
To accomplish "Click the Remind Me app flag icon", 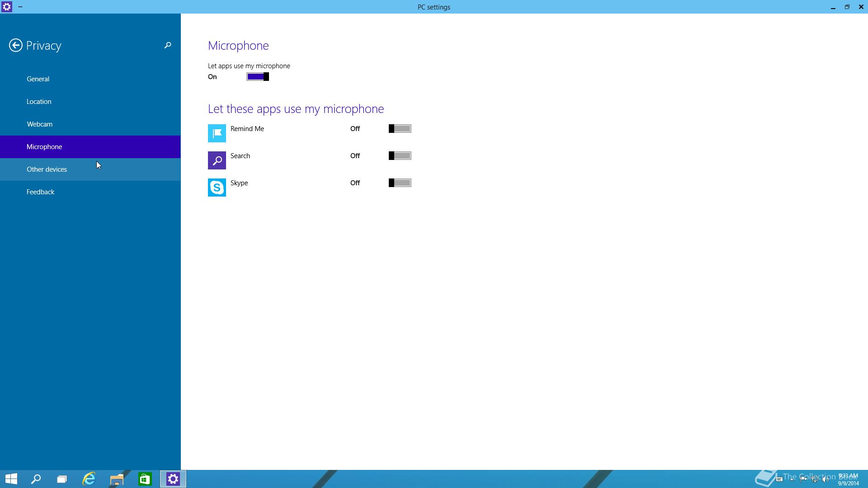I will (217, 133).
